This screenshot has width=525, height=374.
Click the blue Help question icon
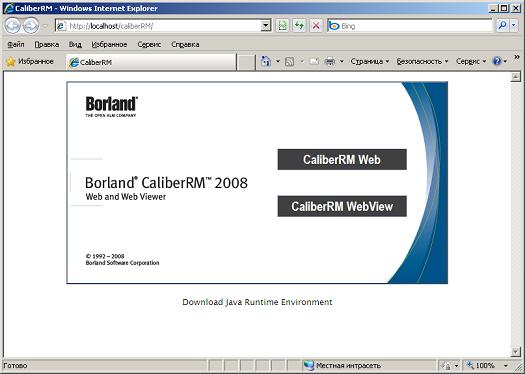pyautogui.click(x=497, y=61)
